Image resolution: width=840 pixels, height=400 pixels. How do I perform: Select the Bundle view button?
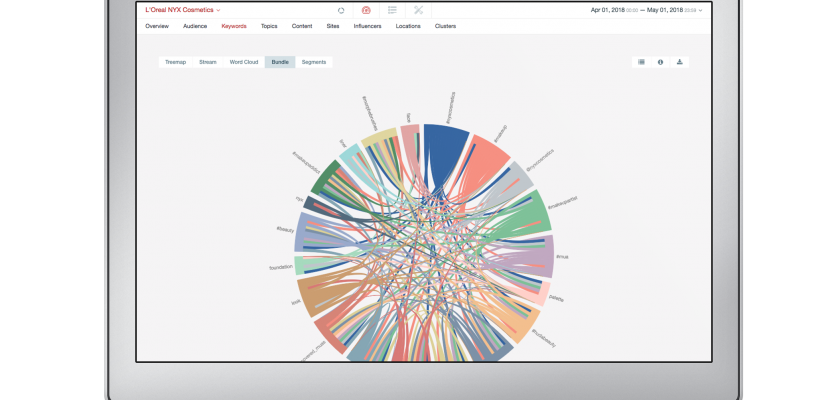279,62
